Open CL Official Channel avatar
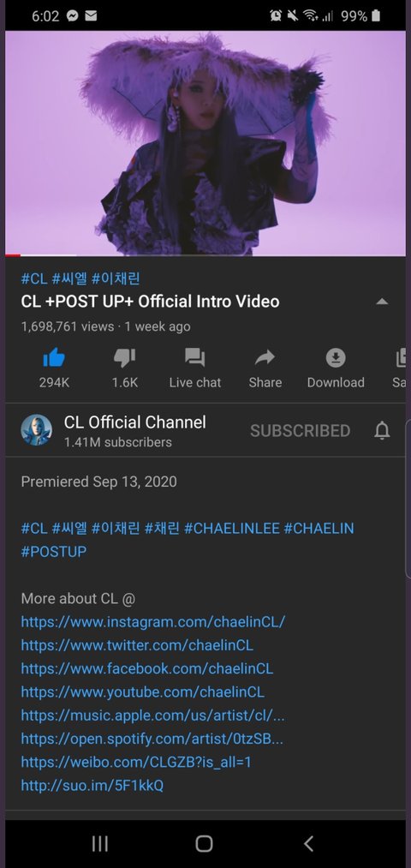411x868 pixels. coord(37,430)
